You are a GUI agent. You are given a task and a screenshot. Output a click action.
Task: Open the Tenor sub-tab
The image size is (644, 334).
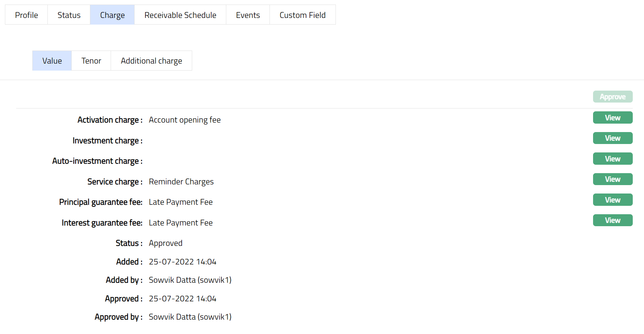click(91, 61)
